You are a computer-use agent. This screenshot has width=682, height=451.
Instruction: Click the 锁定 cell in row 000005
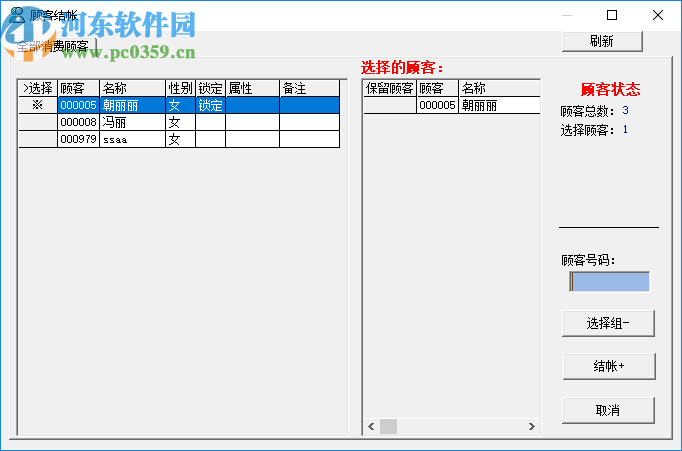coord(211,105)
